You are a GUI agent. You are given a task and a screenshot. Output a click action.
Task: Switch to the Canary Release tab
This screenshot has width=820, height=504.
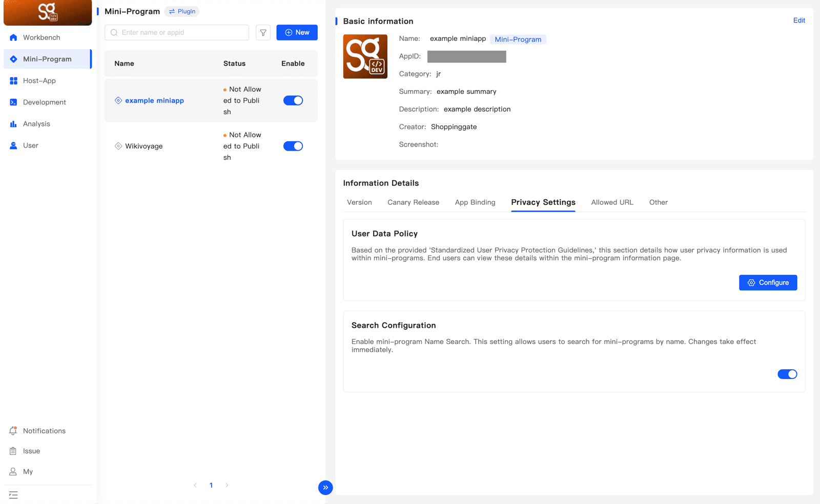(413, 202)
